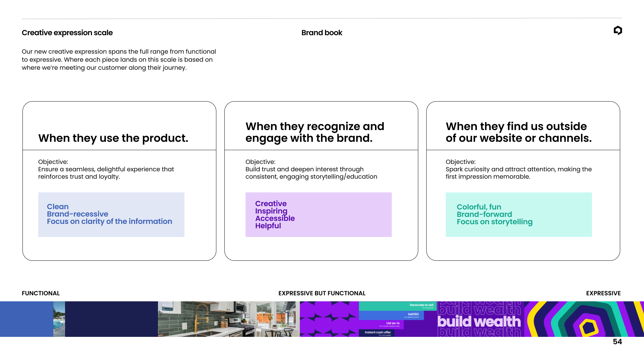
Task: Select the 'Renovate to sell' teal bar
Action: point(397,306)
